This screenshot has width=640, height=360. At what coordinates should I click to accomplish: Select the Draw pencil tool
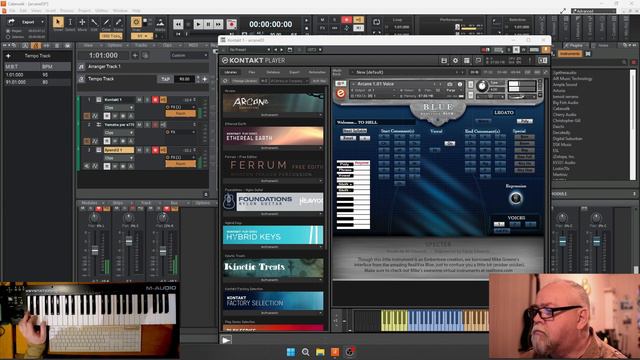click(106, 22)
